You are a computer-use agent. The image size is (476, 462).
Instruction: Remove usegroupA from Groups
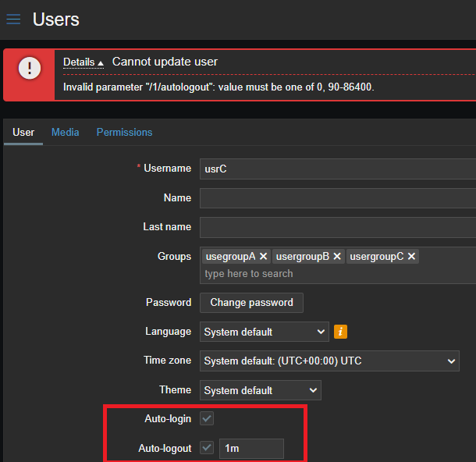[264, 256]
